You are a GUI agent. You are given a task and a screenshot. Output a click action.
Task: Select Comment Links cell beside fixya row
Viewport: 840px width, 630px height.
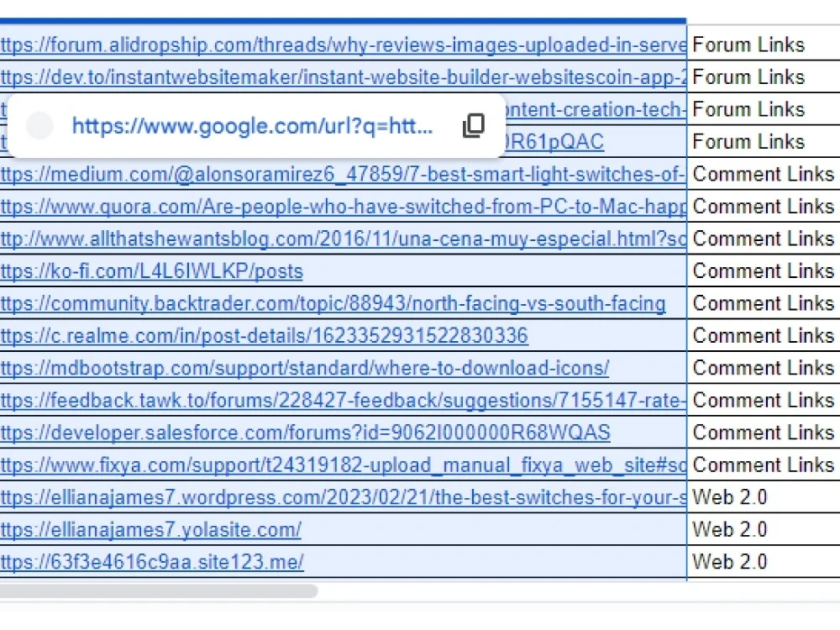pos(764,465)
